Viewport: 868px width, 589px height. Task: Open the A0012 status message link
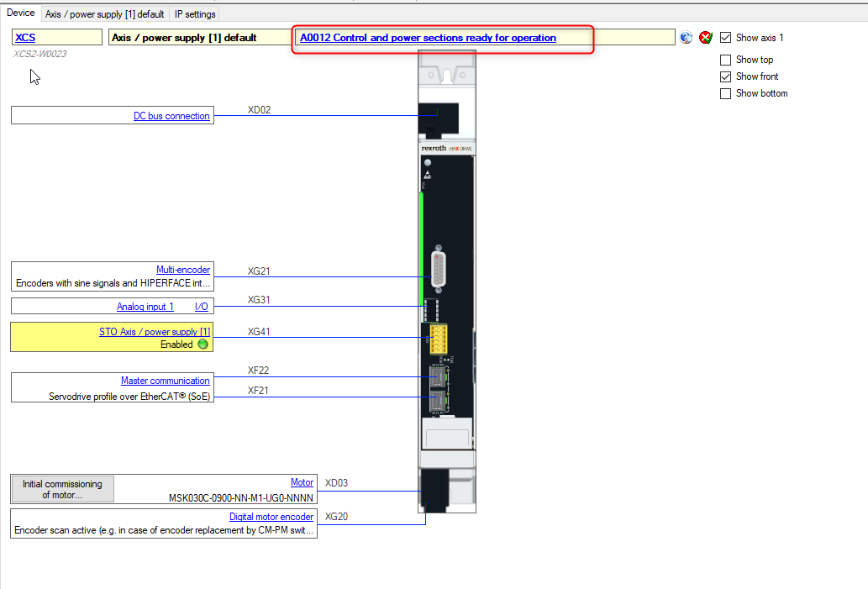(428, 38)
